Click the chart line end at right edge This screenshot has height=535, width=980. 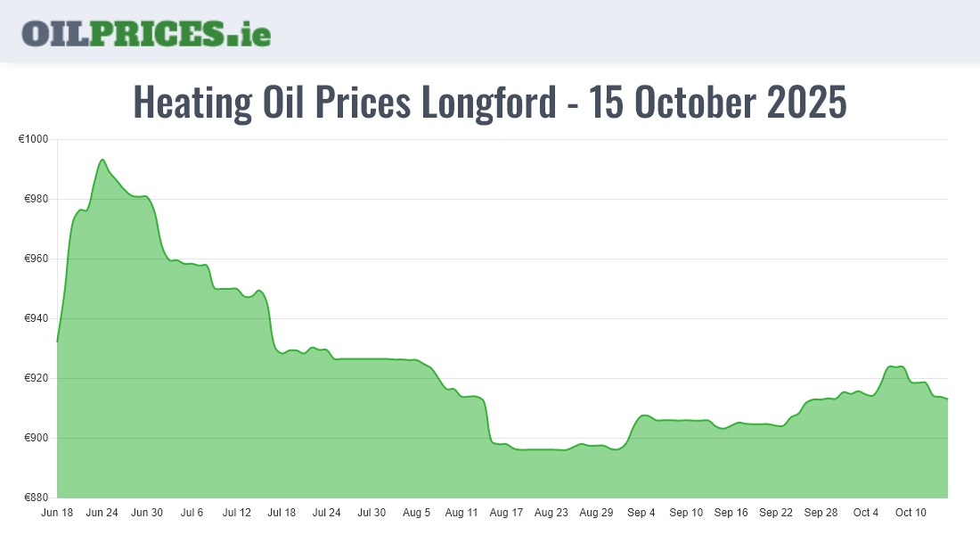947,399
